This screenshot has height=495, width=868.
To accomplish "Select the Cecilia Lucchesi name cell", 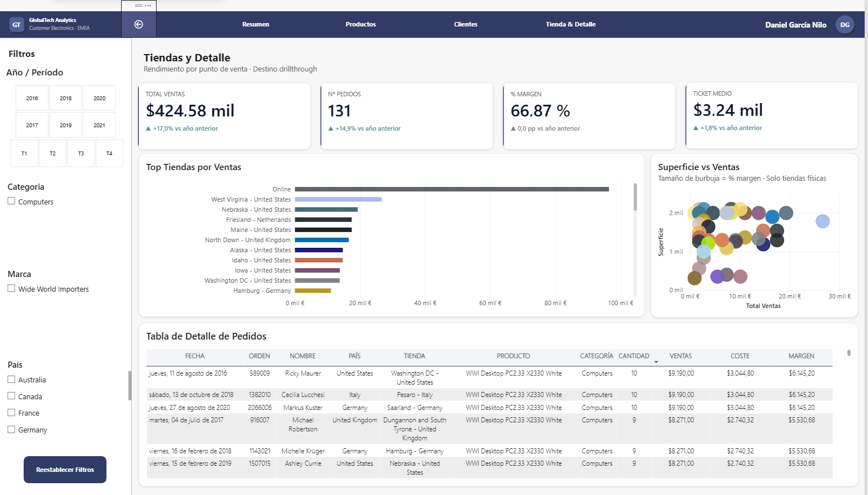I will coord(303,395).
